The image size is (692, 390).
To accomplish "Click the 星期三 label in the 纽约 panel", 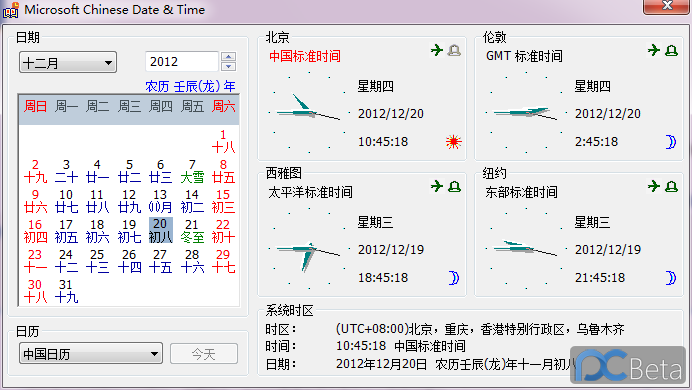I will pyautogui.click(x=592, y=222).
